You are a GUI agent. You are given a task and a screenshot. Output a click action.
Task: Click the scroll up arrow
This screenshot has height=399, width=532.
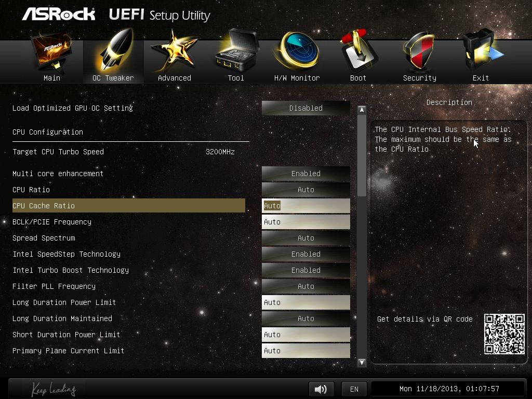tap(362, 110)
